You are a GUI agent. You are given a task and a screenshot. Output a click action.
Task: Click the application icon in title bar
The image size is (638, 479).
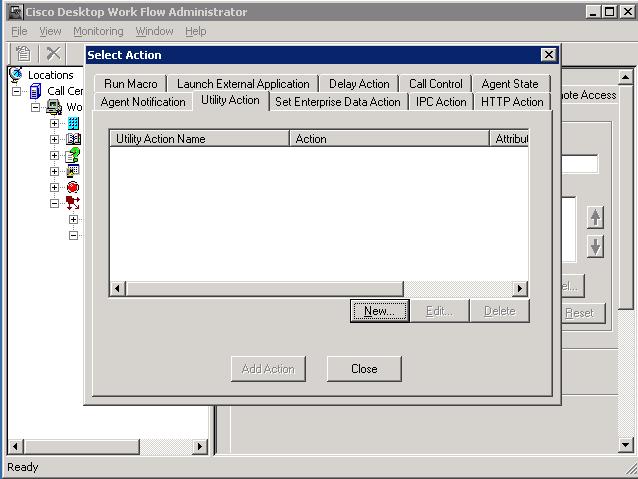point(16,12)
